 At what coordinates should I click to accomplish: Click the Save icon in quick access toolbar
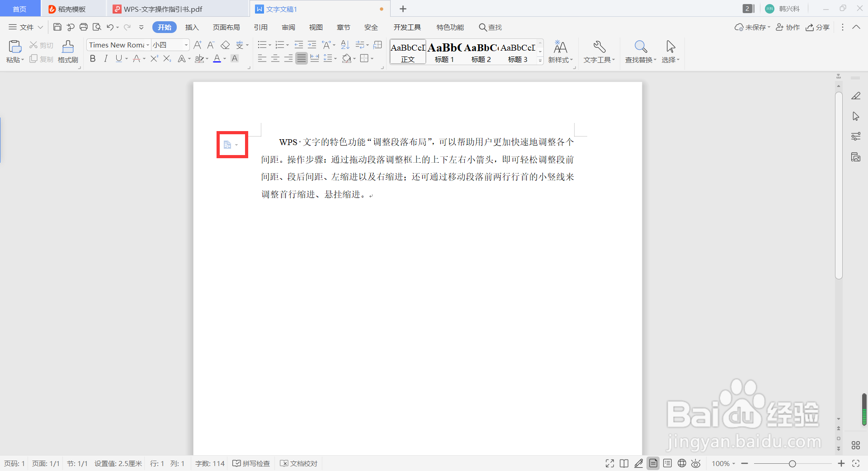(57, 27)
